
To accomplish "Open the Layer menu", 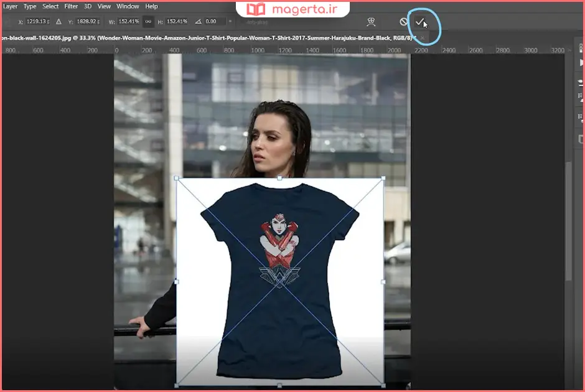I will point(10,6).
